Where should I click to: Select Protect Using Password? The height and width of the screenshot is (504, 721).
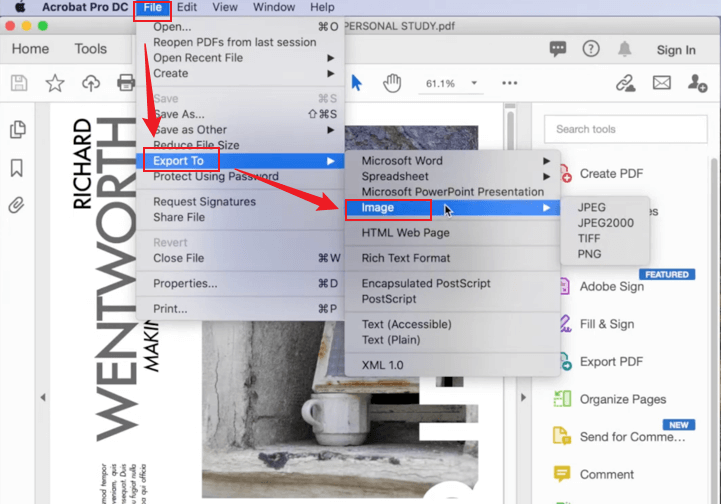216,177
